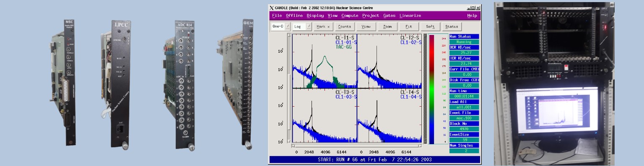The image size is (644, 166).
Task: Click the Counts button
Action: 345,26
